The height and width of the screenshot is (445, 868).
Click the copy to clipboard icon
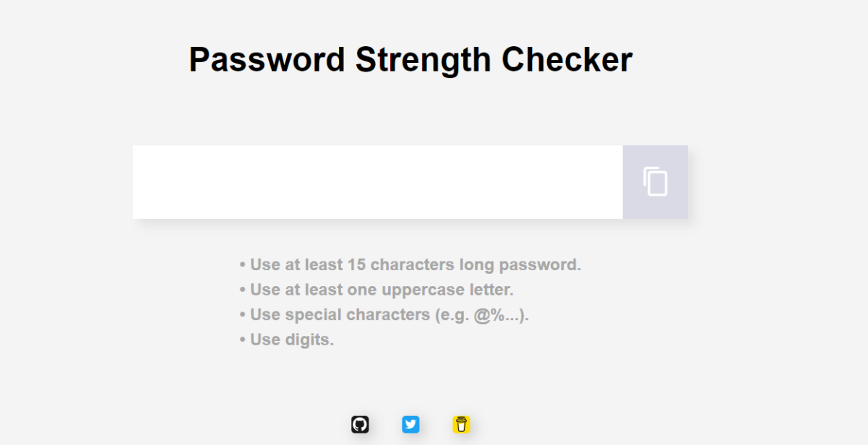pos(656,181)
